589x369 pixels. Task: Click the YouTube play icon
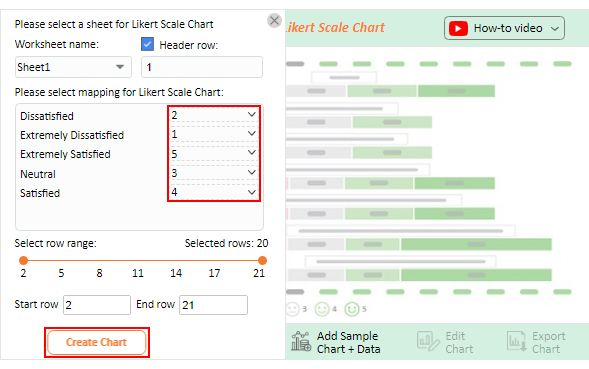(x=458, y=28)
